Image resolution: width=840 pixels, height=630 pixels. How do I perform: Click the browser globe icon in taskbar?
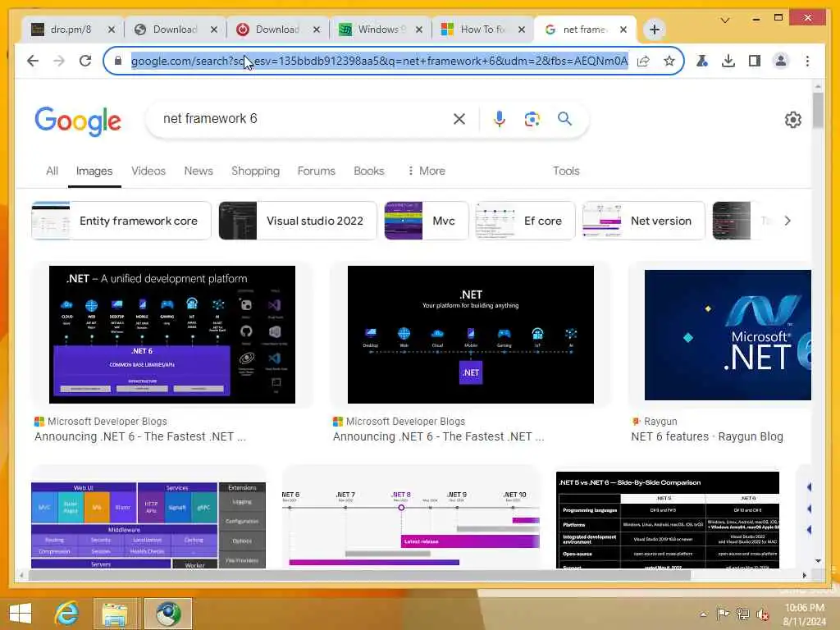pyautogui.click(x=167, y=614)
